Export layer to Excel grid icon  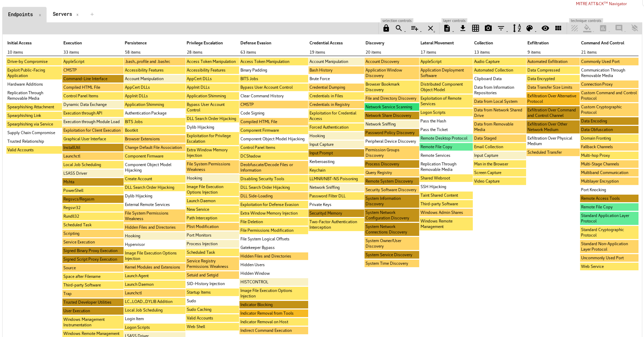[x=475, y=28]
